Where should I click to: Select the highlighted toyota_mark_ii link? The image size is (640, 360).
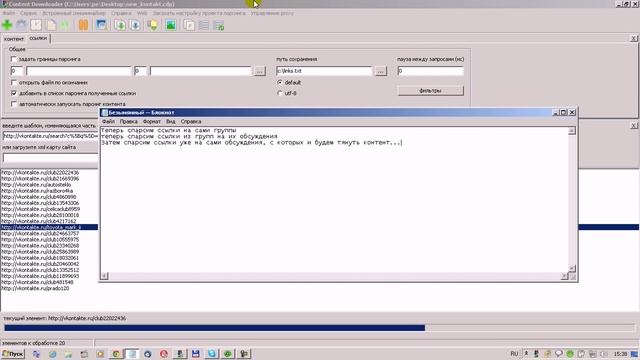pyautogui.click(x=49, y=227)
